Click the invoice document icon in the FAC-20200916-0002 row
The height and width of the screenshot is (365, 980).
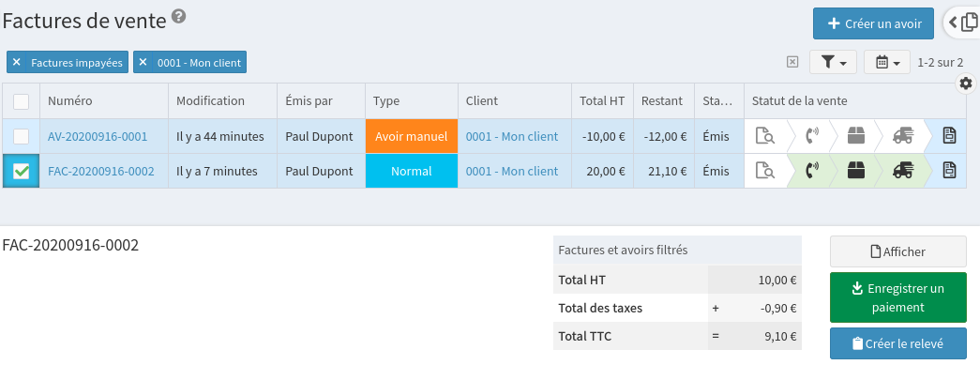click(949, 171)
